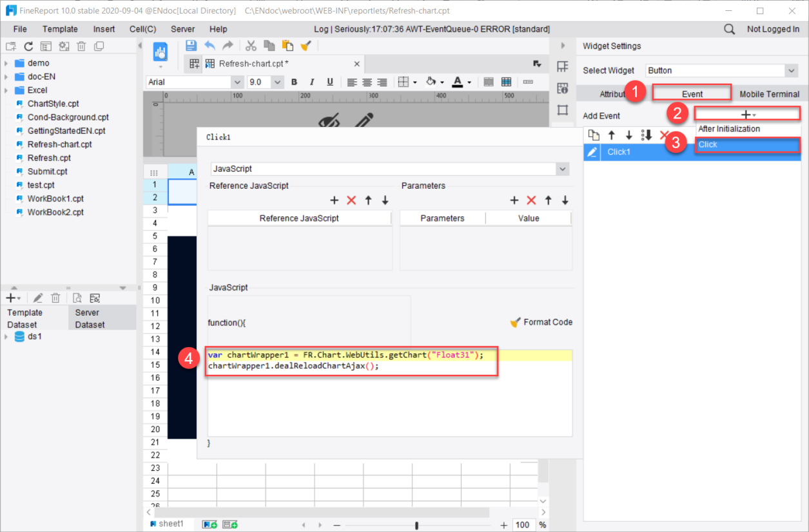Undo the last action
This screenshot has width=809, height=532.
(x=210, y=45)
